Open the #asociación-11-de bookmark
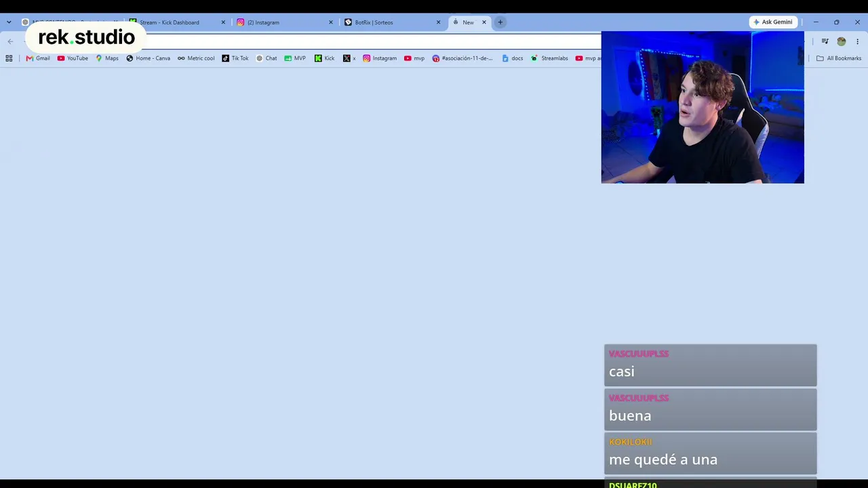 (x=462, y=58)
